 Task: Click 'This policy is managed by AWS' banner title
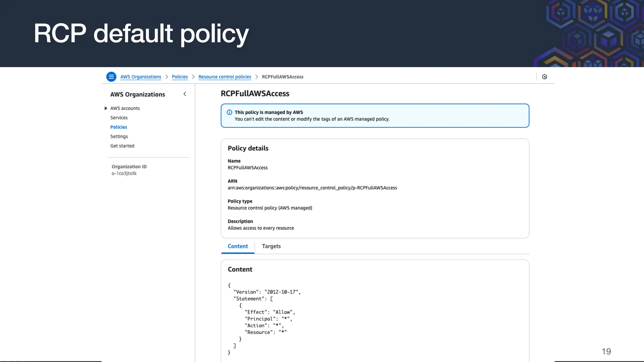tap(269, 112)
